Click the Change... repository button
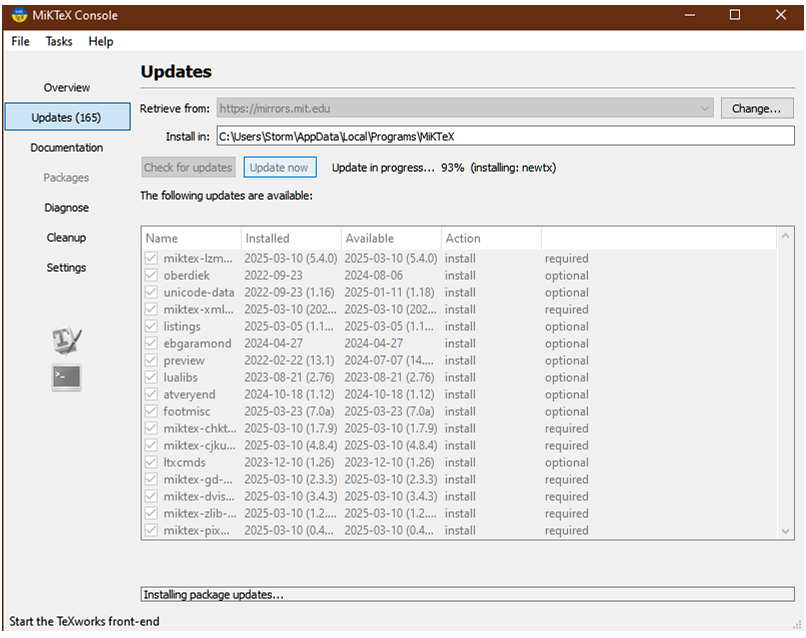 point(757,108)
